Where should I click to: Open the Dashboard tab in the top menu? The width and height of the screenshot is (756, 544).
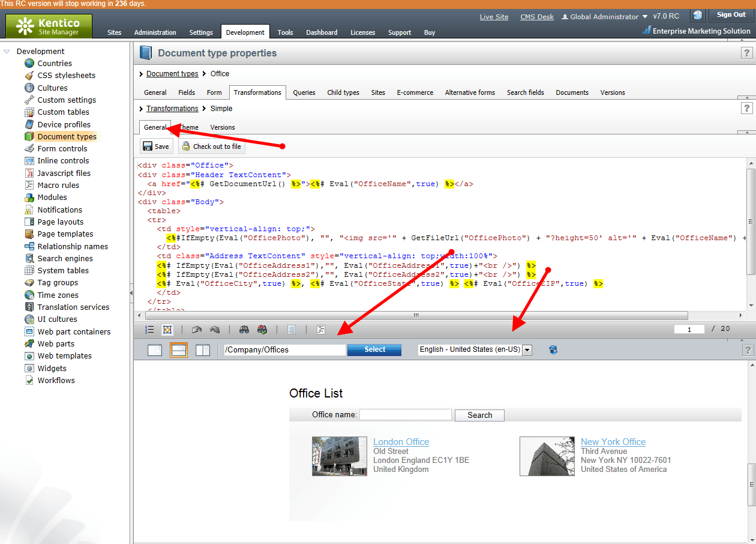tap(322, 32)
